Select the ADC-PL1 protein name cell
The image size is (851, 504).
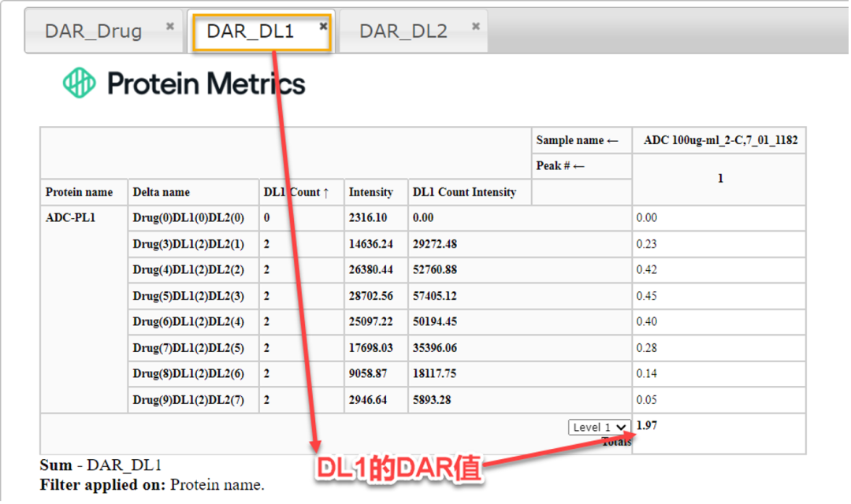tap(71, 218)
